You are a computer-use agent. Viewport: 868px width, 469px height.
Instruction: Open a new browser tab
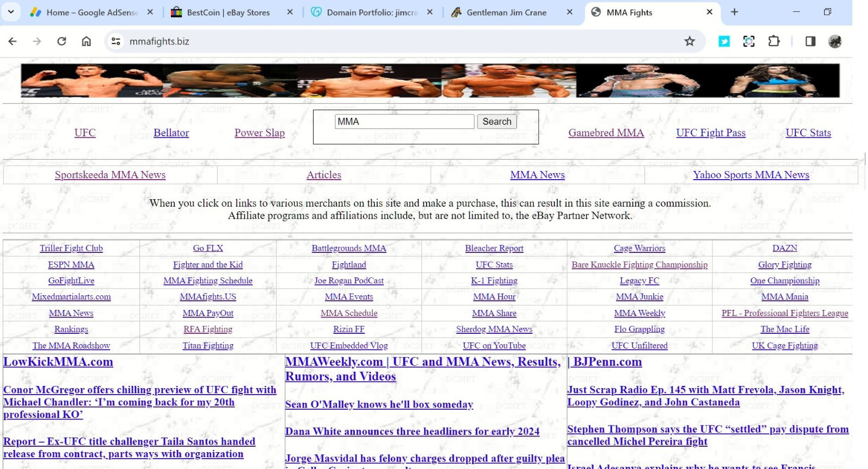[735, 12]
